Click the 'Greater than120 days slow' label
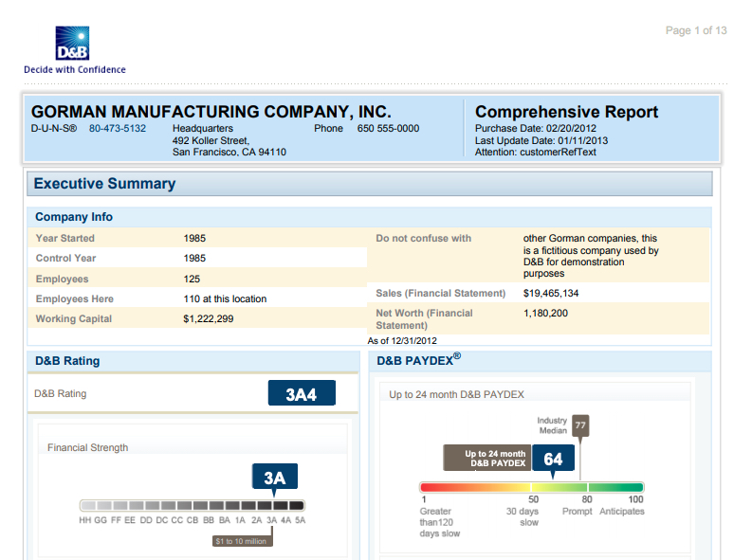 click(x=440, y=522)
